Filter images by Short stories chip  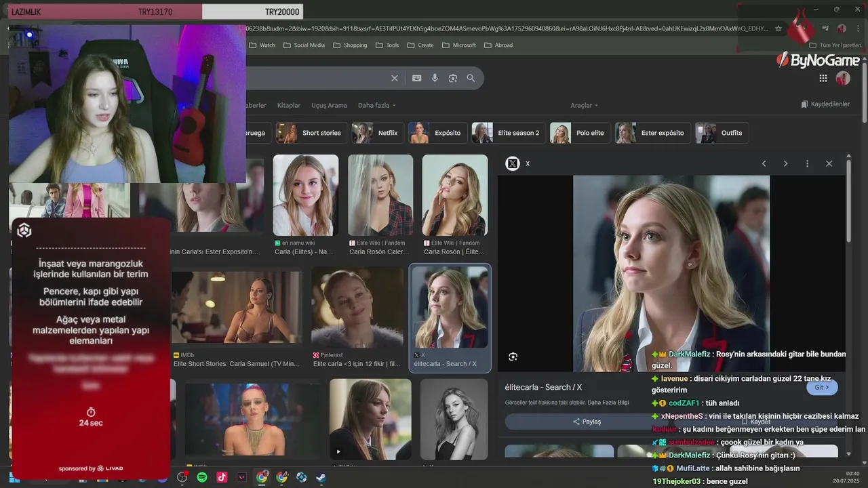click(312, 133)
